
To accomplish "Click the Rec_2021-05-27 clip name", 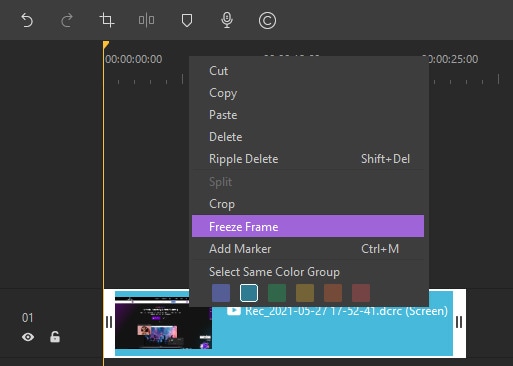I will coord(346,311).
